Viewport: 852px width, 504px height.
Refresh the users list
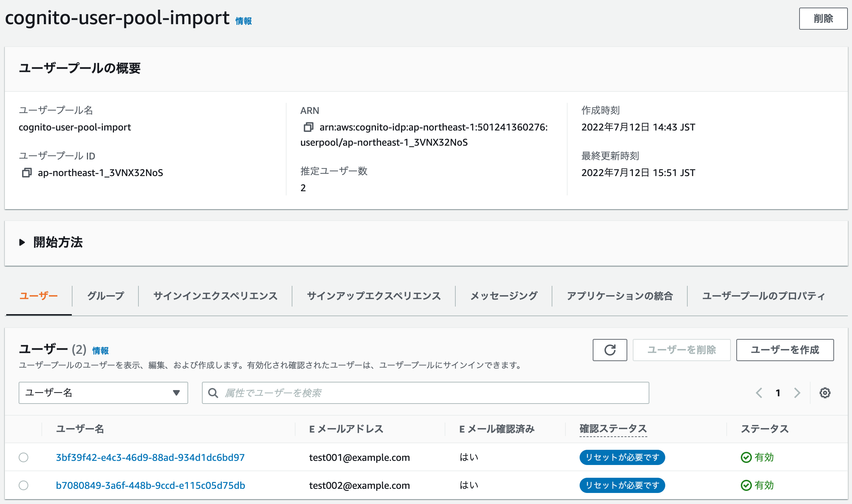click(x=610, y=350)
